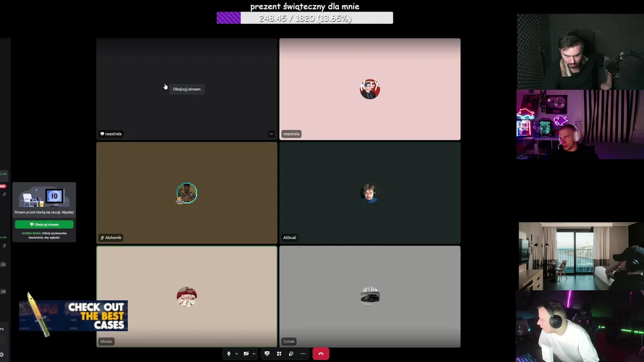
Task: Disconnect from the call with red button
Action: (321, 354)
